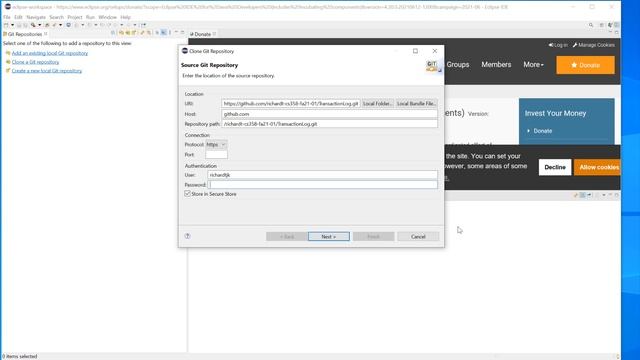640x360 pixels.
Task: Click the Next button in clone dialog
Action: [329, 236]
